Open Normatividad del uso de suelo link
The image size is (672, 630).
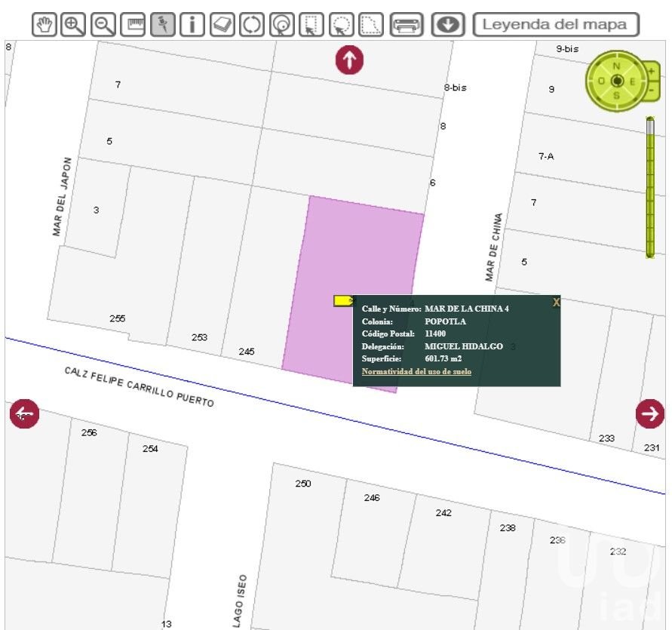point(416,371)
